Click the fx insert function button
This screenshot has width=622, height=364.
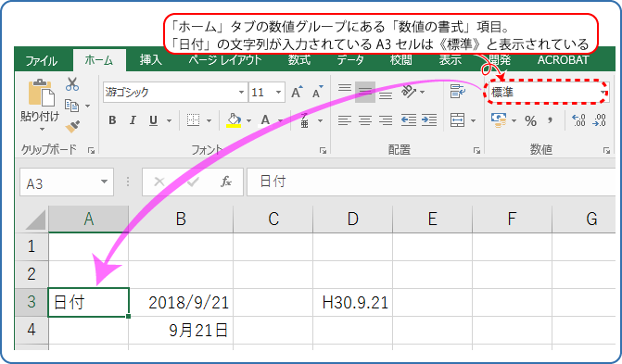click(226, 182)
